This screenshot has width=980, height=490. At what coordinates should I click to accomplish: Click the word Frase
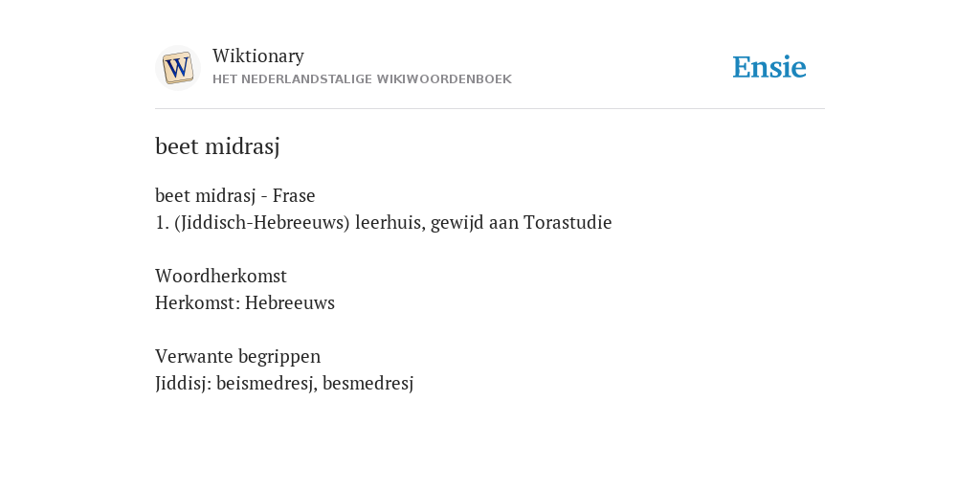294,195
